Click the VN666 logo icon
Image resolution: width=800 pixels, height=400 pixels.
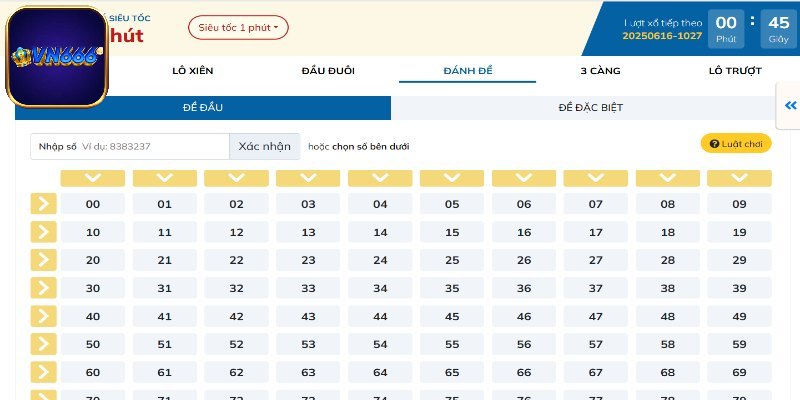click(56, 57)
